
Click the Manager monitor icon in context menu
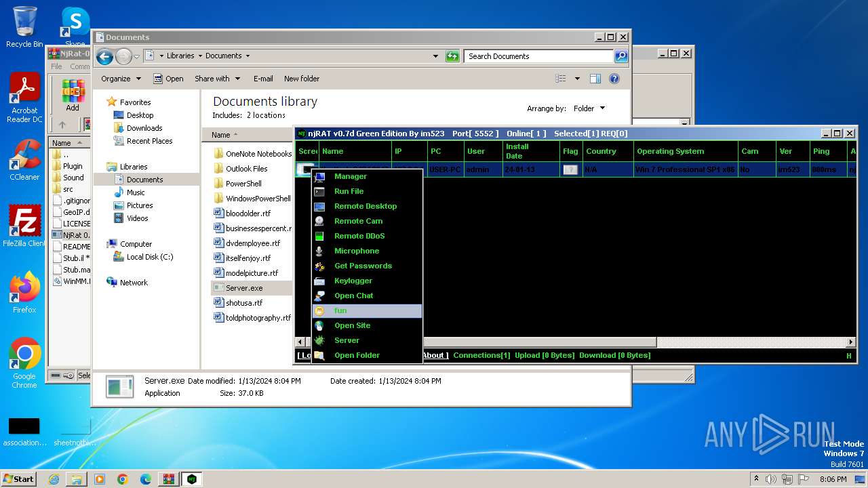[319, 177]
